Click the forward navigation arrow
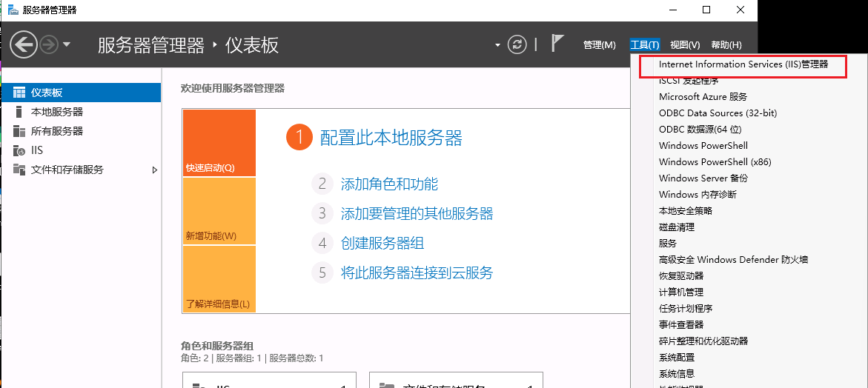This screenshot has width=868, height=388. [49, 44]
